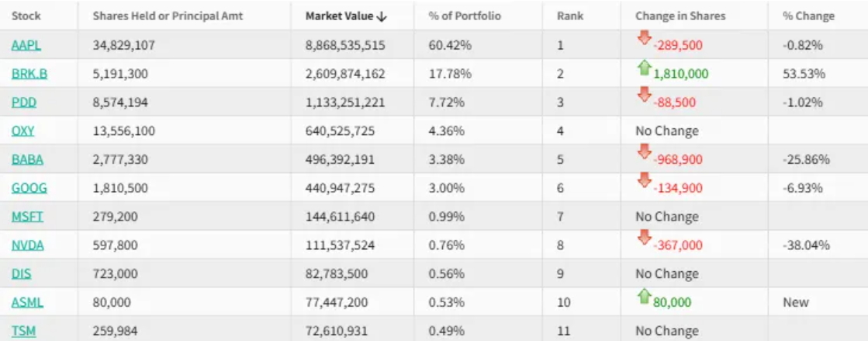Screen dimensions: 868x341
Task: Click the Stock column header
Action: (x=26, y=16)
